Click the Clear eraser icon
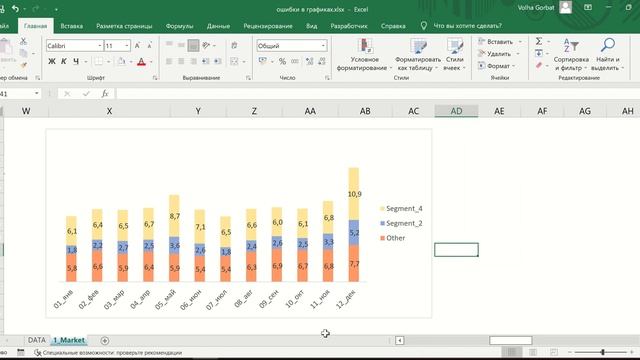This screenshot has width=640, height=360. 539,65
